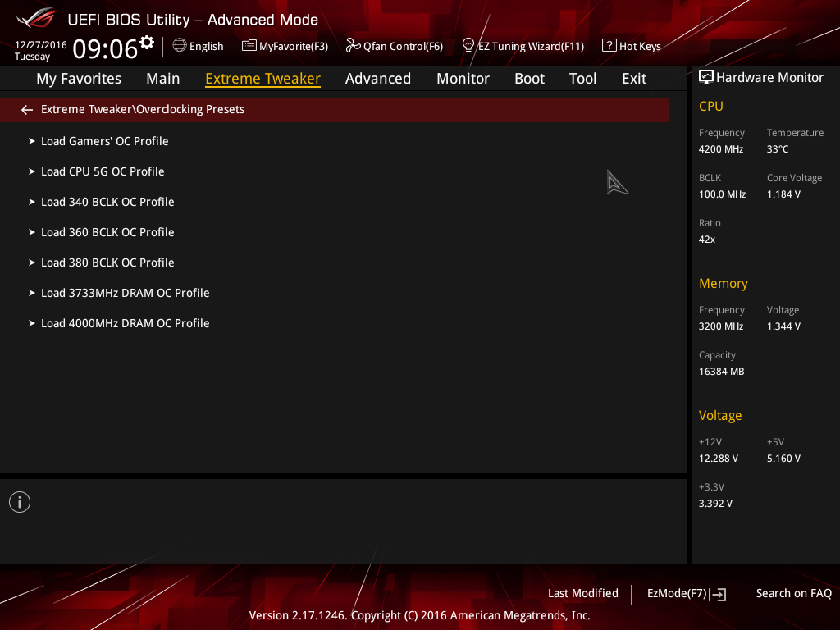Image resolution: width=840 pixels, height=630 pixels.
Task: Click the Hot Keys question mark icon
Action: coord(609,46)
